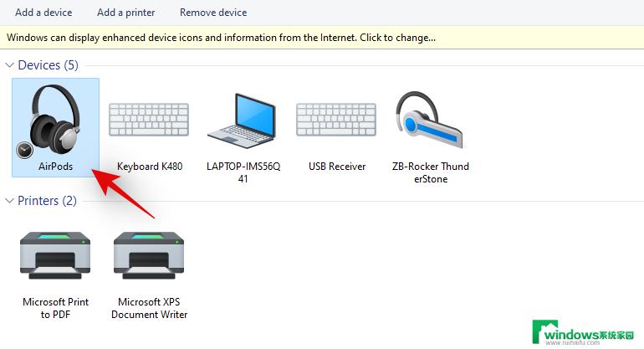The image size is (644, 349).
Task: Select the AirPods headphones icon
Action: pos(54,120)
